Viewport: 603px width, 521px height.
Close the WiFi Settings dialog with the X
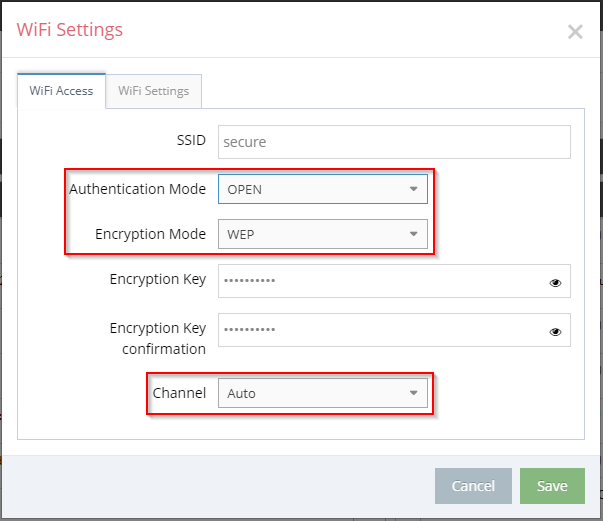pyautogui.click(x=575, y=32)
